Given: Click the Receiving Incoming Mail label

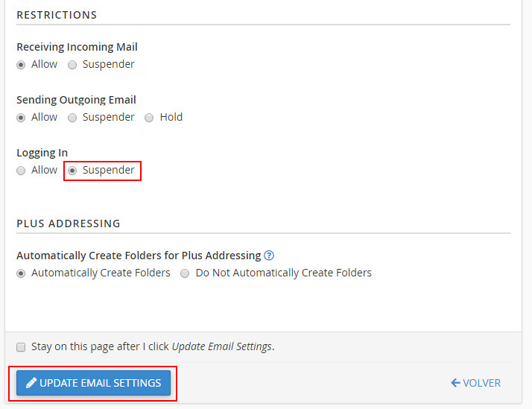Looking at the screenshot, I should [x=77, y=47].
